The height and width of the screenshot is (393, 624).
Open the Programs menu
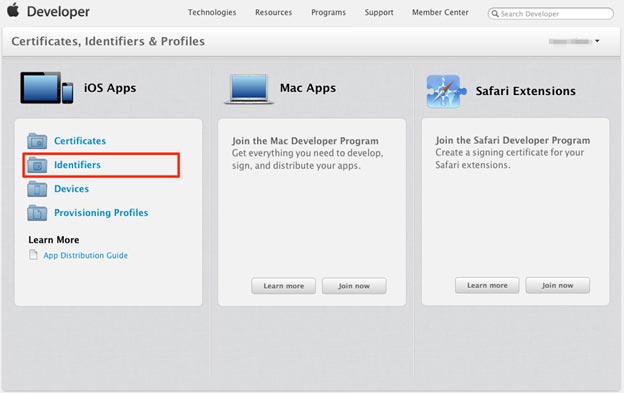click(x=328, y=12)
